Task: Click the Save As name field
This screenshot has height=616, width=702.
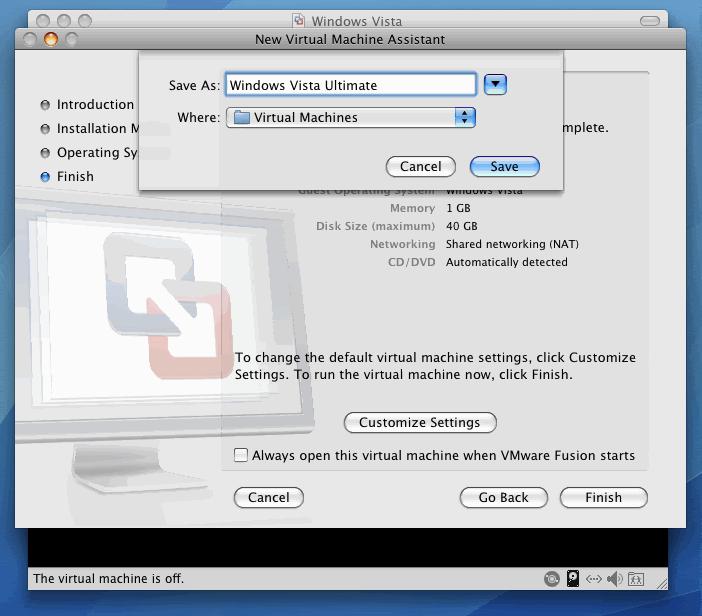Action: 351,85
